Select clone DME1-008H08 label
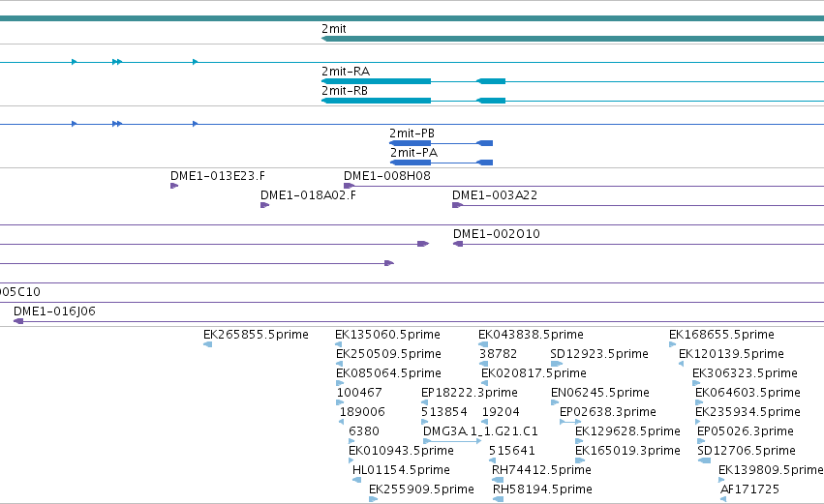This screenshot has width=824, height=504. coord(386,176)
